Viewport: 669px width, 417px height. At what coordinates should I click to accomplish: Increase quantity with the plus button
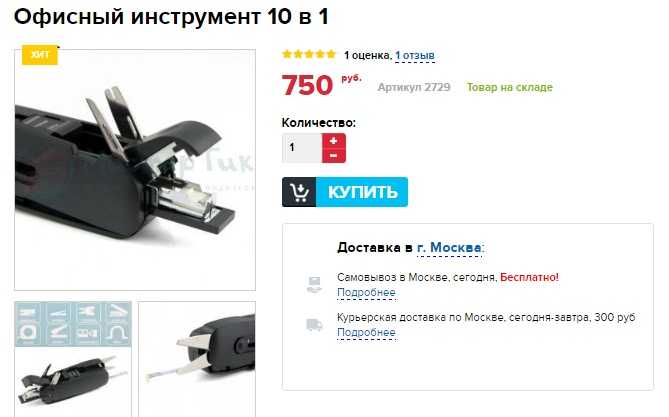coord(334,141)
